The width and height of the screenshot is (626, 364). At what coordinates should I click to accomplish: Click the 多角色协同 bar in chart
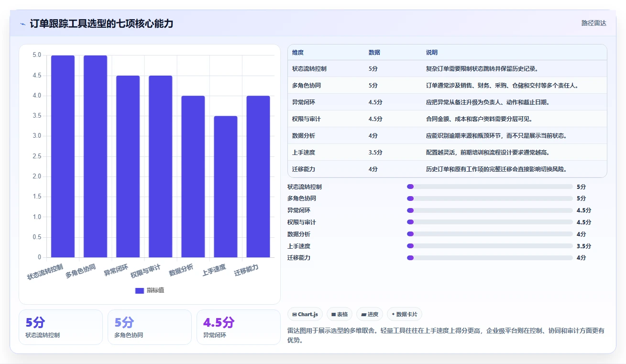(x=95, y=156)
